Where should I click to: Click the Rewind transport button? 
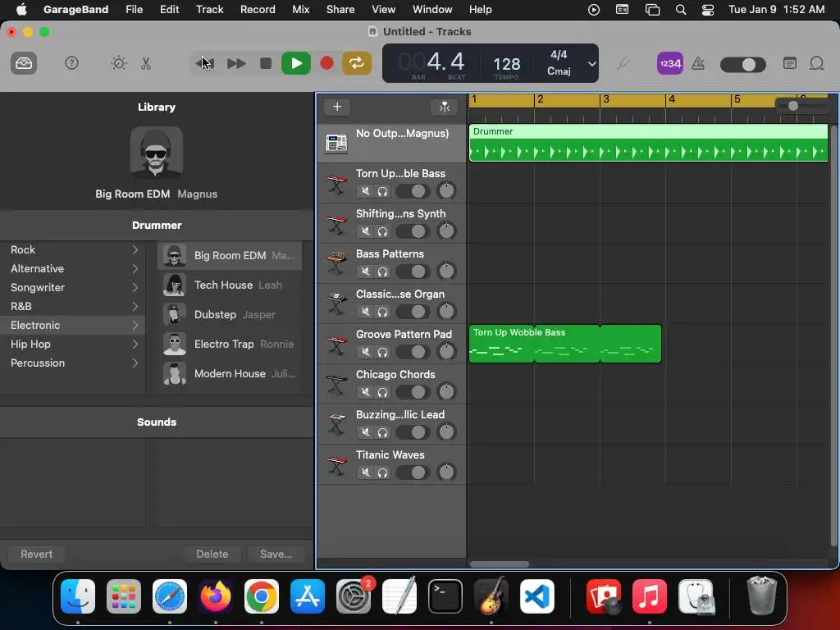204,63
